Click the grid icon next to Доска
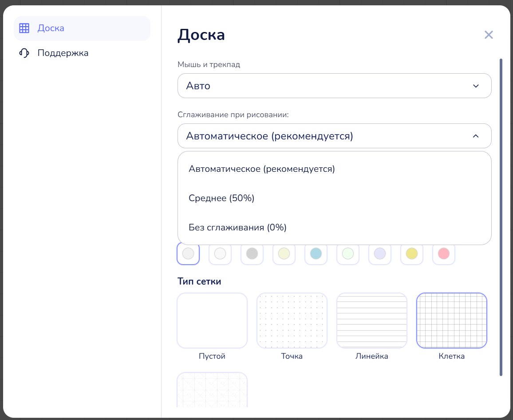513x420 pixels. pyautogui.click(x=24, y=28)
